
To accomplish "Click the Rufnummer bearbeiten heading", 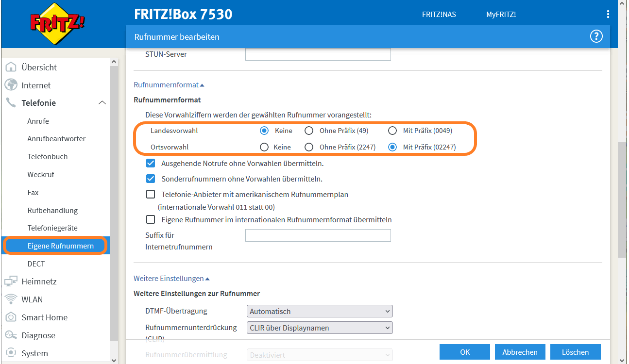I will pyautogui.click(x=176, y=36).
